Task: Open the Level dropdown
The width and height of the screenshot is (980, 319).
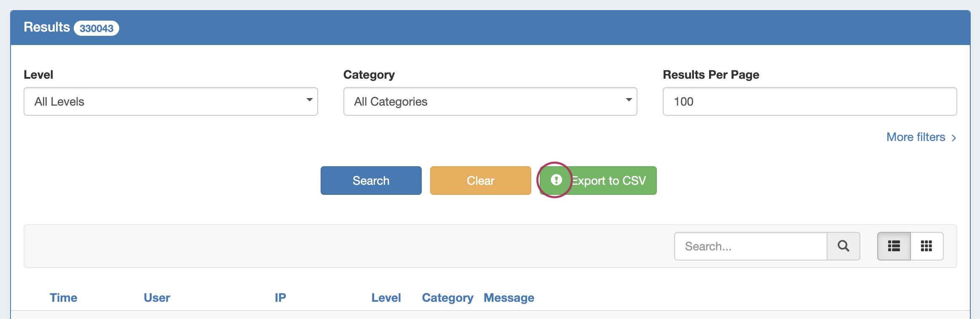Action: coord(171,101)
